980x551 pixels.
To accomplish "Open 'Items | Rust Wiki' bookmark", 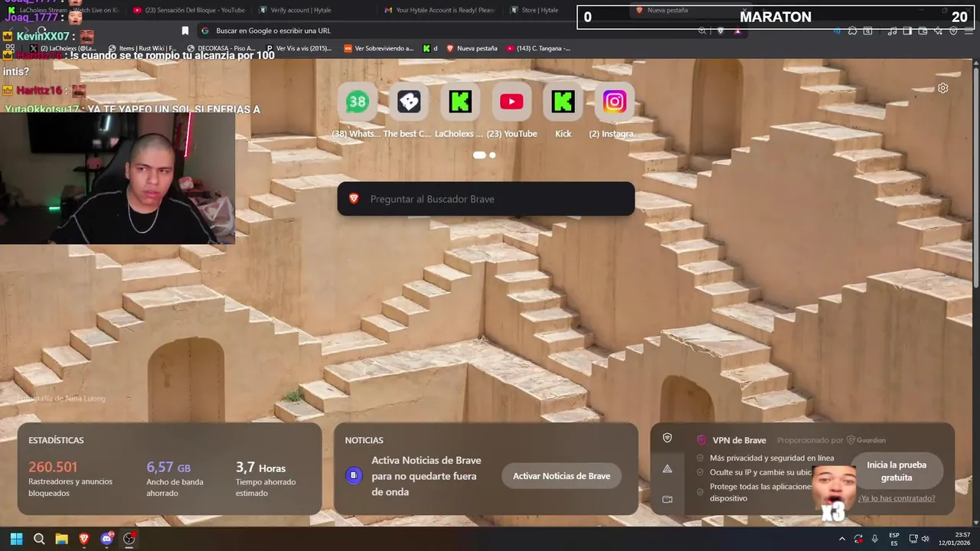I will click(142, 48).
